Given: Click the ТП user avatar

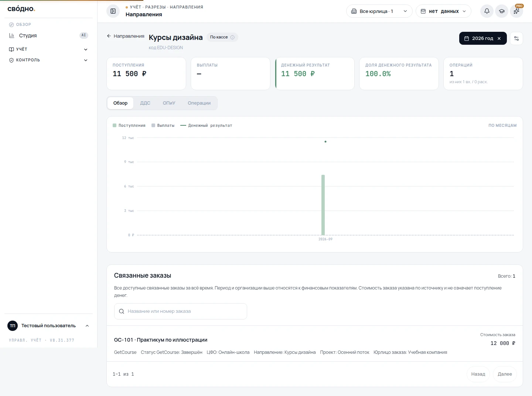Looking at the screenshot, I should 13,326.
